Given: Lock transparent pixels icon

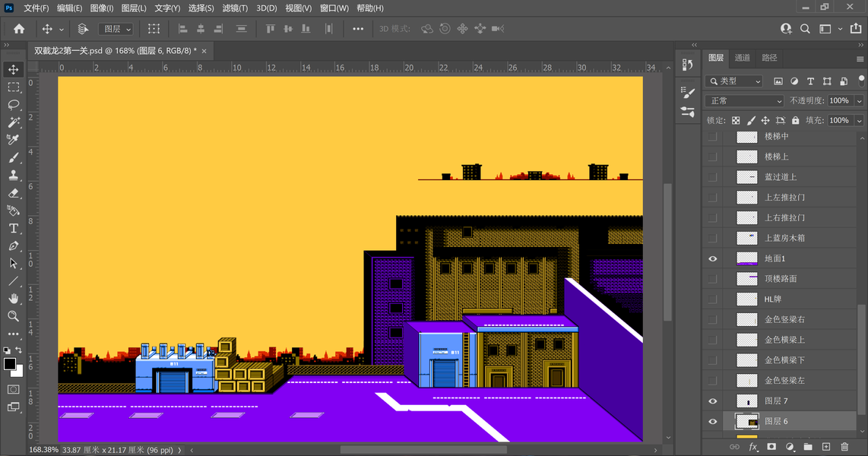Looking at the screenshot, I should point(736,120).
